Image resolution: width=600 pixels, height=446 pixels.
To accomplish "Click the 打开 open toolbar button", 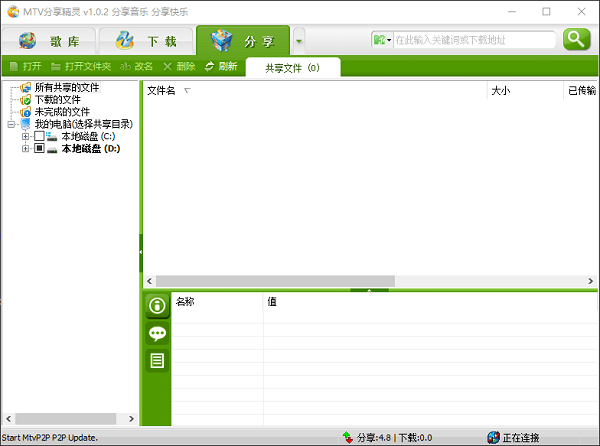I will (25, 67).
